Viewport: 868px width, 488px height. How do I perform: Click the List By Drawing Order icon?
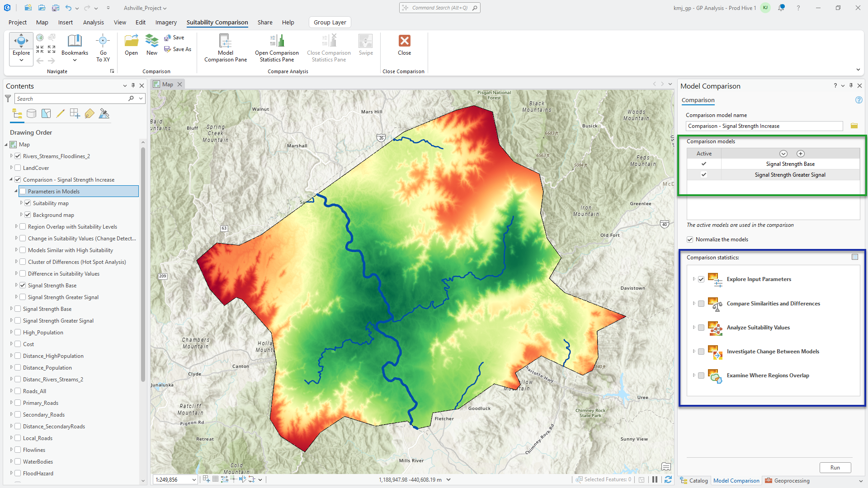pyautogui.click(x=17, y=114)
